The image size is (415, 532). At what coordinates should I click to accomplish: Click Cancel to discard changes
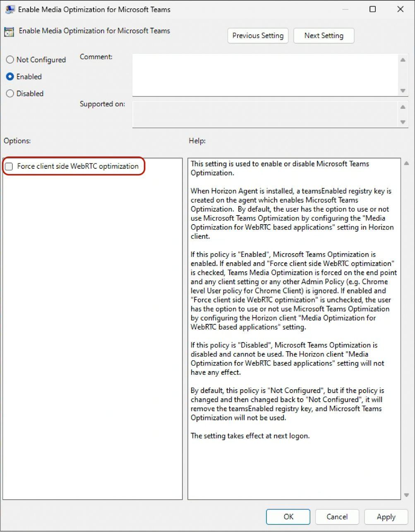(336, 516)
